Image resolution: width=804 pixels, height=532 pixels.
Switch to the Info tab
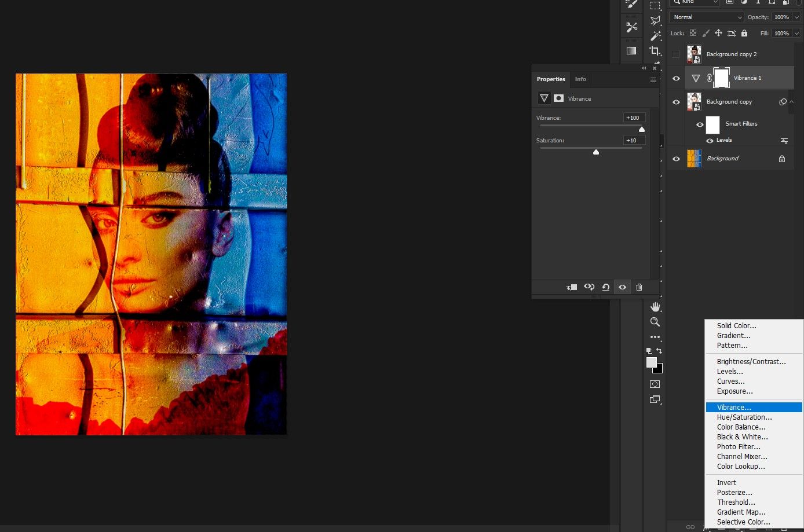pyautogui.click(x=580, y=79)
